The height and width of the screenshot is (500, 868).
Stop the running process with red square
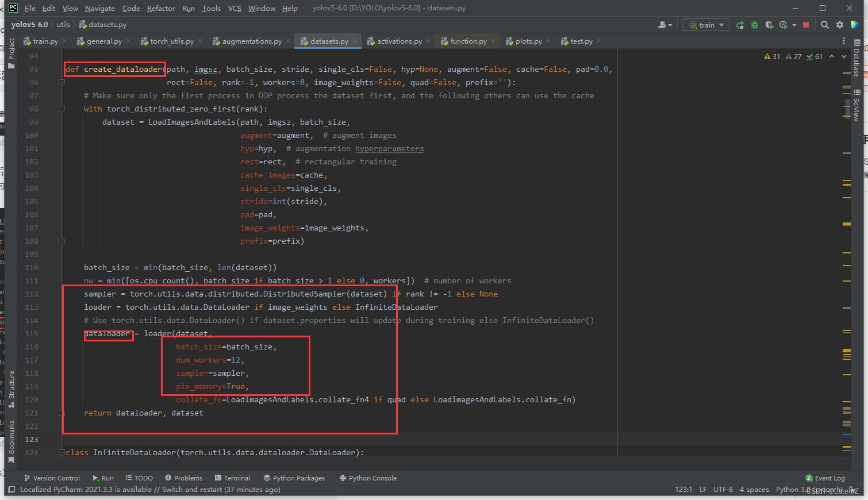coord(806,25)
